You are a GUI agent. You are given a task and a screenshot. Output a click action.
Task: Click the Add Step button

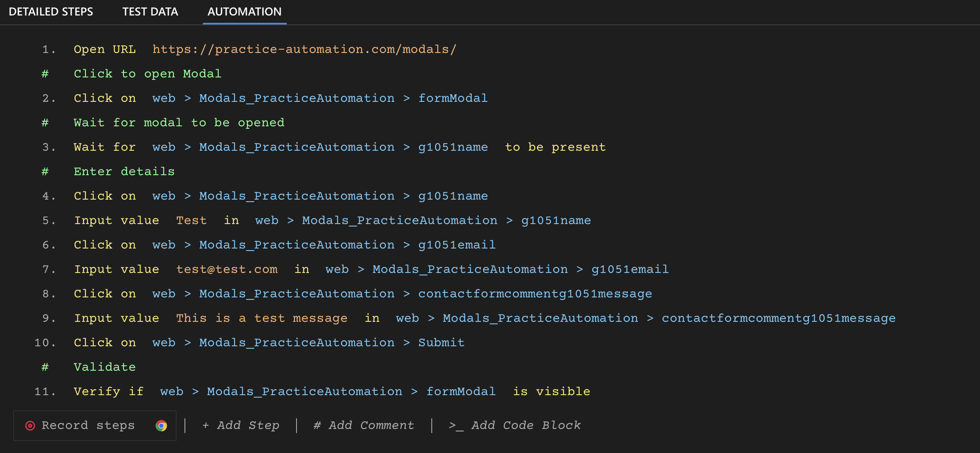tap(241, 426)
